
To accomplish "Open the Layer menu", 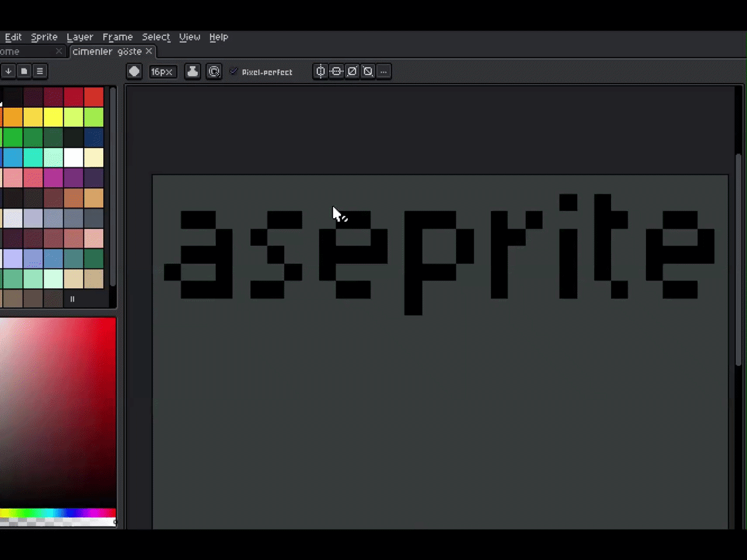I will [x=80, y=37].
